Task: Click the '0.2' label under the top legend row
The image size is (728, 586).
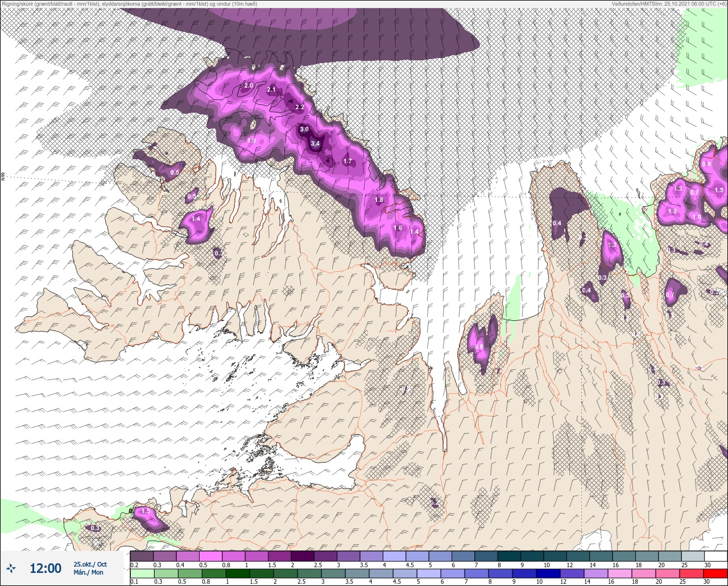Action: coord(134,564)
